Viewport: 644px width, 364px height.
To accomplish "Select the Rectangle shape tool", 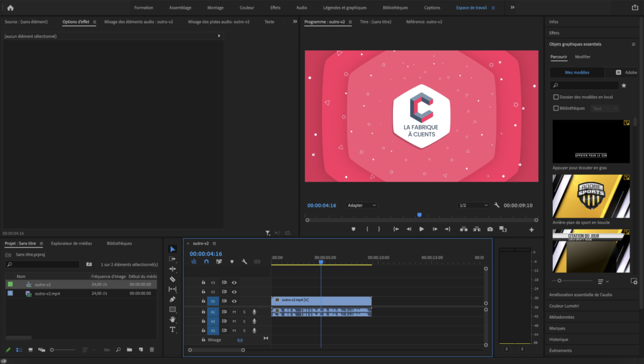I will coord(172,309).
